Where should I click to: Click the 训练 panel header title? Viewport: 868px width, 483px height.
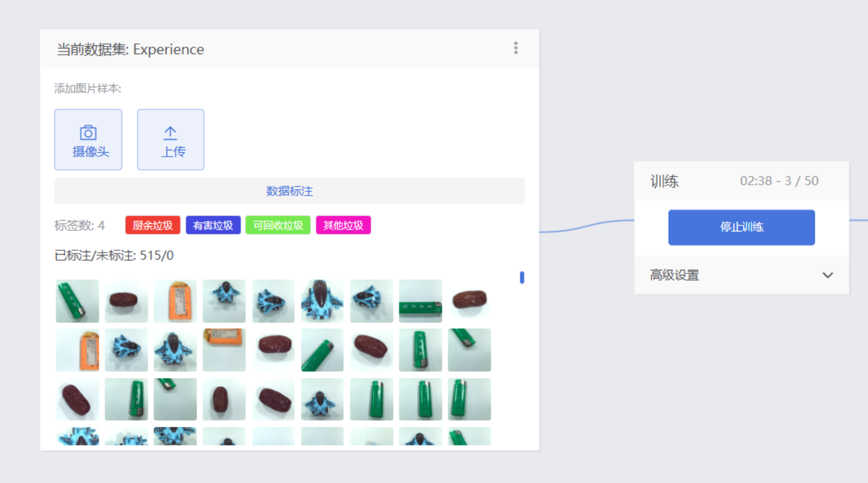tap(664, 182)
